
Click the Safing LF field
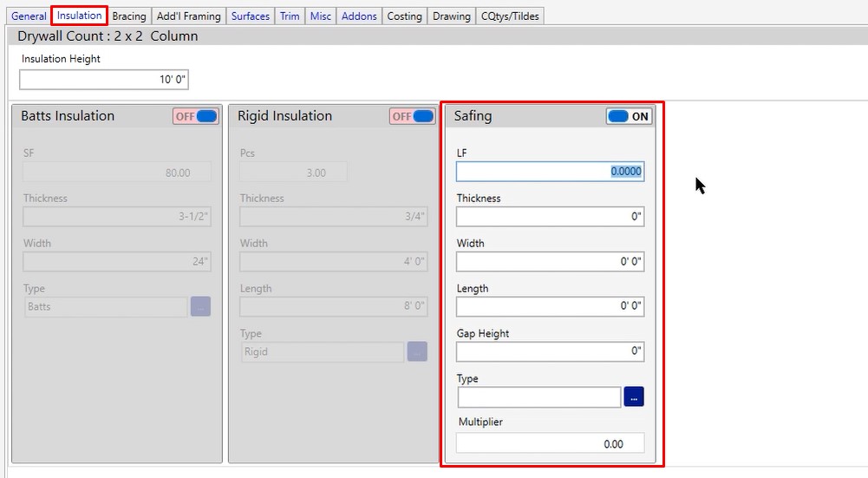[550, 172]
